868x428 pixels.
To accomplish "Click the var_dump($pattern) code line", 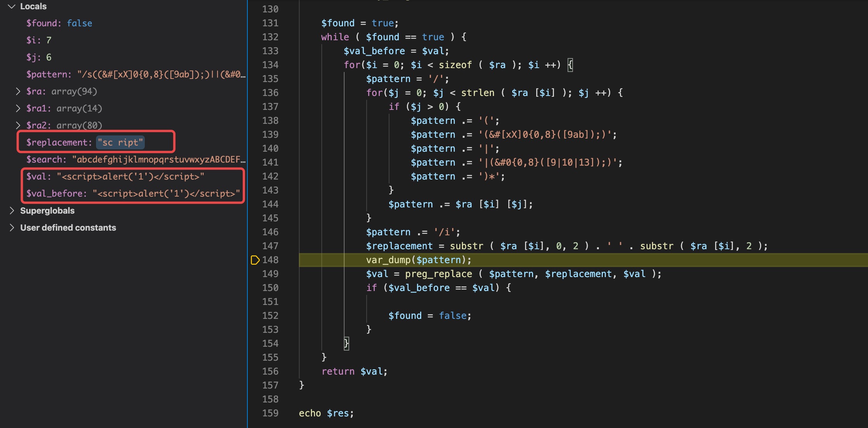I will [419, 260].
